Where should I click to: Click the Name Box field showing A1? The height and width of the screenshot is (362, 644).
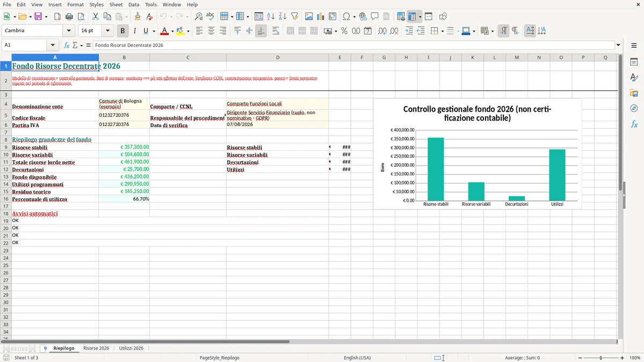[25, 46]
